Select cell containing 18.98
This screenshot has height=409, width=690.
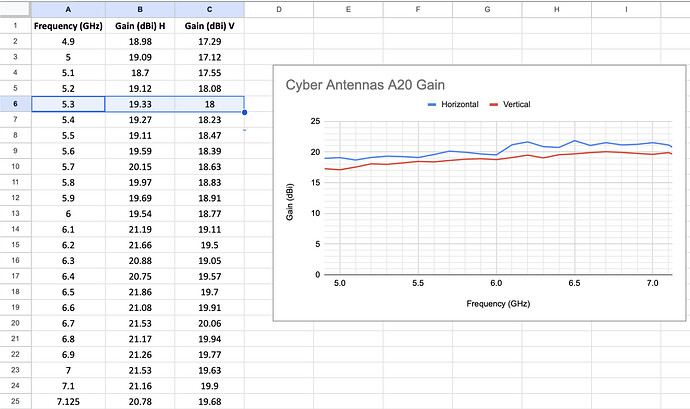tap(140, 41)
